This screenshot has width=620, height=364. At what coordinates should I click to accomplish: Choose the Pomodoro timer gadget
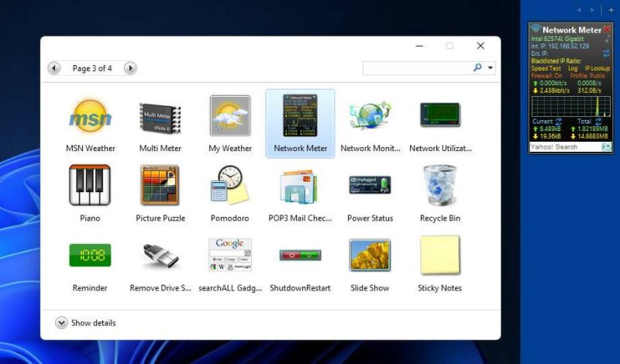(x=230, y=187)
